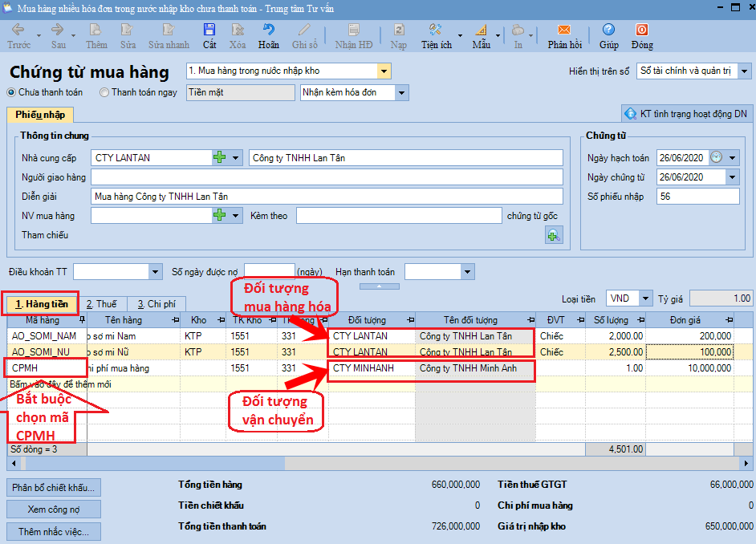Close the form with Đóng
Screen dimensions: 756x544
[x=642, y=36]
